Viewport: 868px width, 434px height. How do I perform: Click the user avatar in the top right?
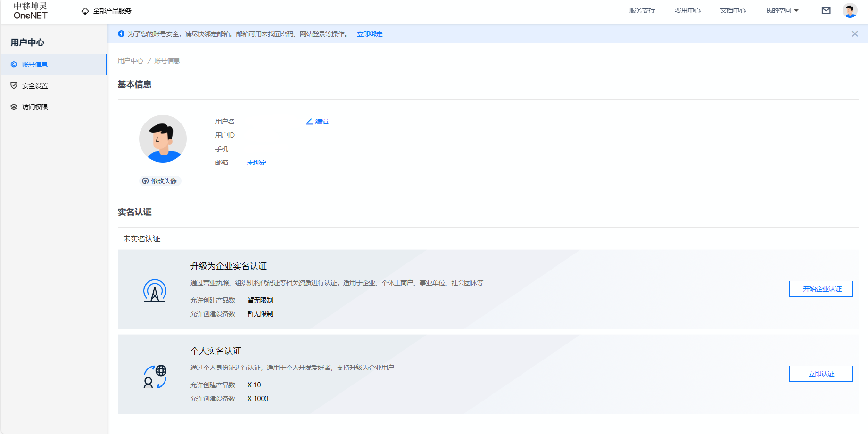pos(850,10)
